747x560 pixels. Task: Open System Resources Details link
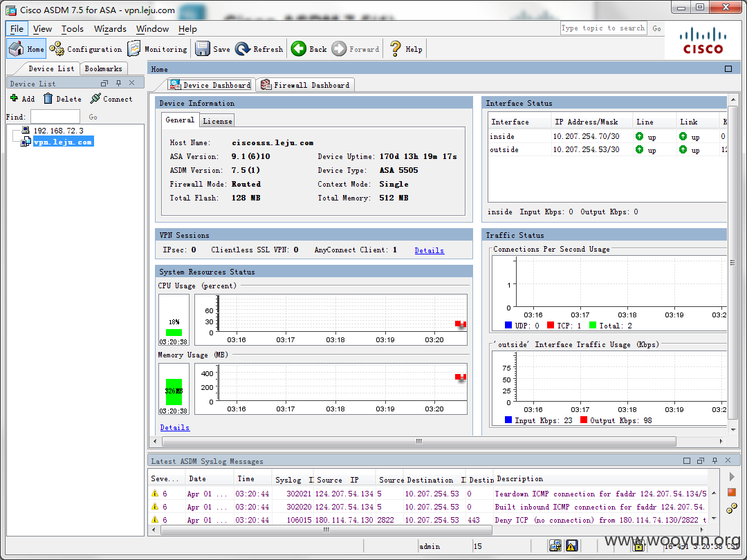175,428
